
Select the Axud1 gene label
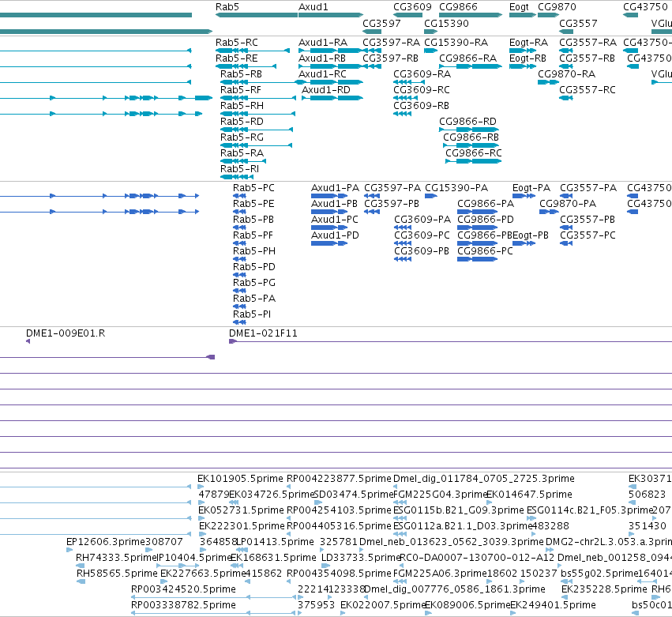tap(313, 7)
